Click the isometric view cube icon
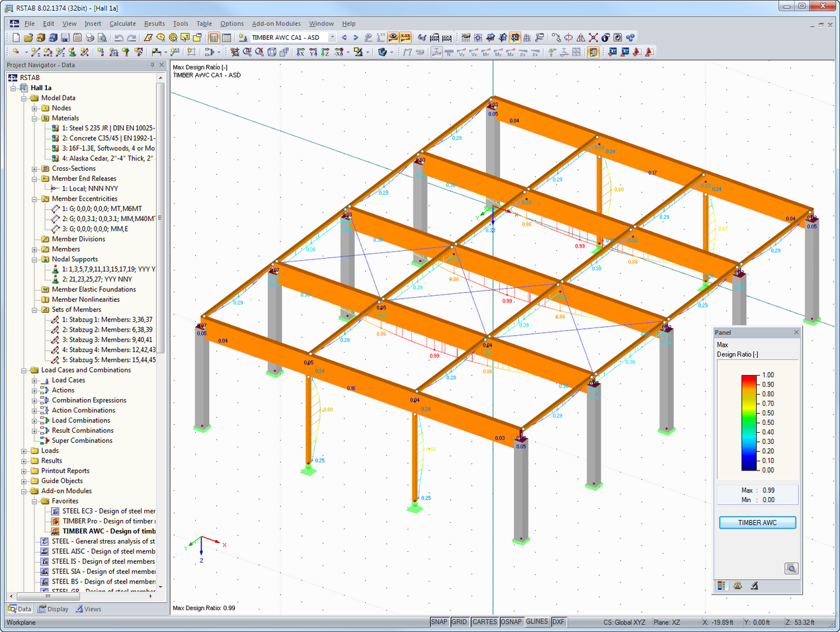 [273, 52]
